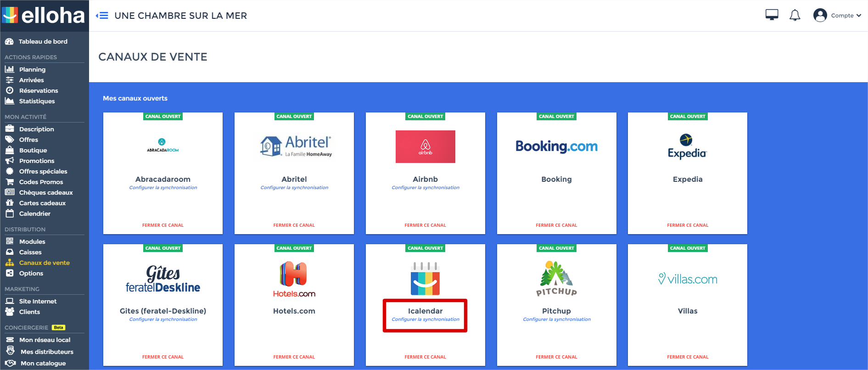
Task: Close the Abritel channel
Action: (294, 225)
